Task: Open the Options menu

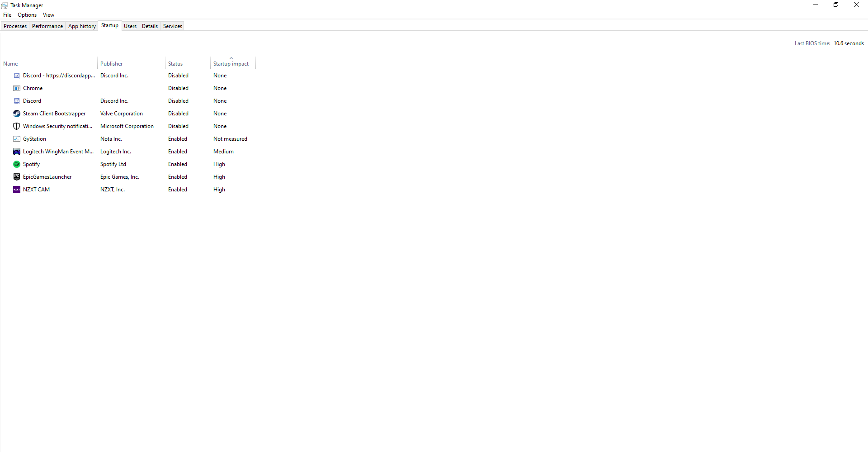Action: pyautogui.click(x=27, y=15)
